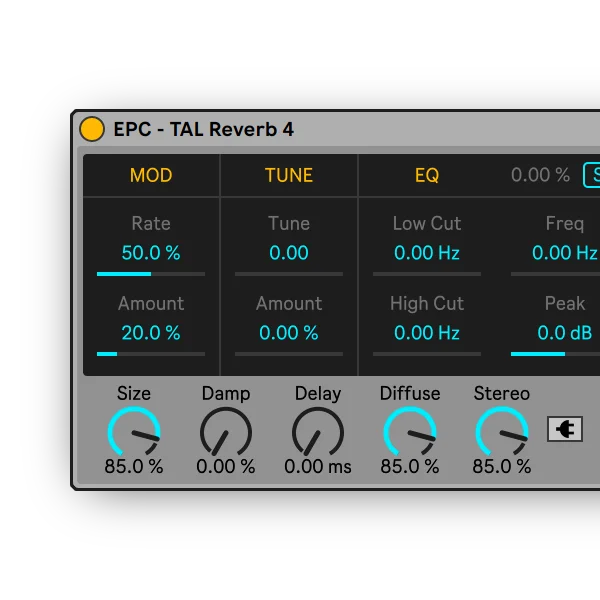Click the Diffuse label
Viewport: 600px width, 600px height.
(x=410, y=393)
